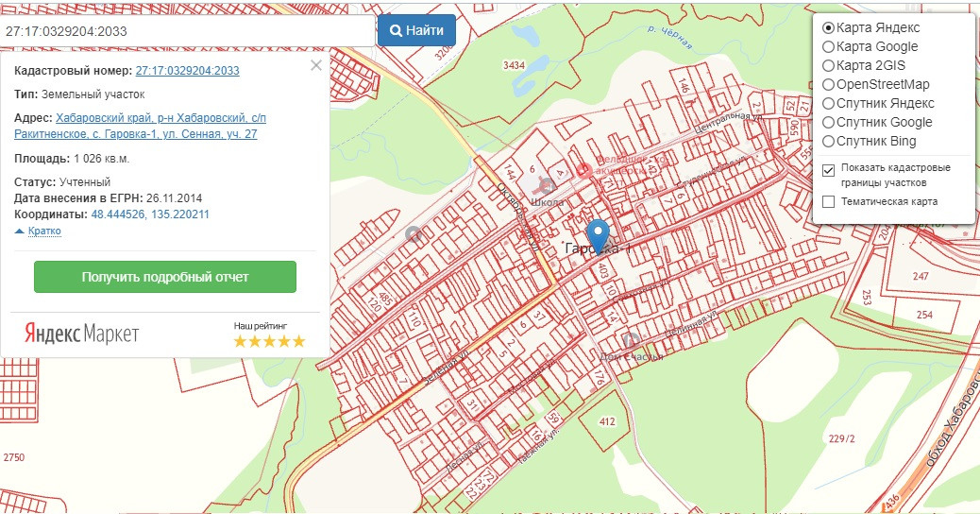The image size is (980, 514).
Task: Click the Гаровка-1 village label
Action: [599, 248]
